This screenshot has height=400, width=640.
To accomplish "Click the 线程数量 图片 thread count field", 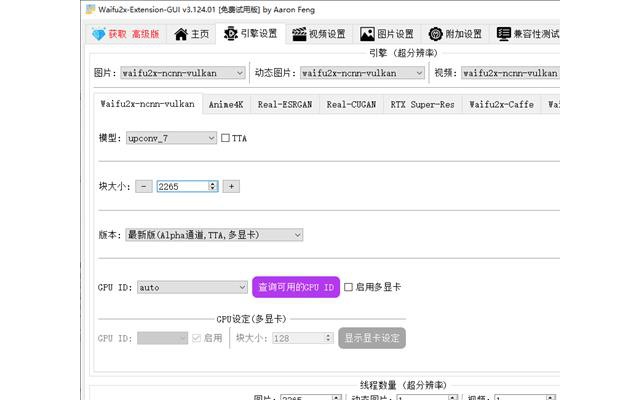I will point(311,398).
